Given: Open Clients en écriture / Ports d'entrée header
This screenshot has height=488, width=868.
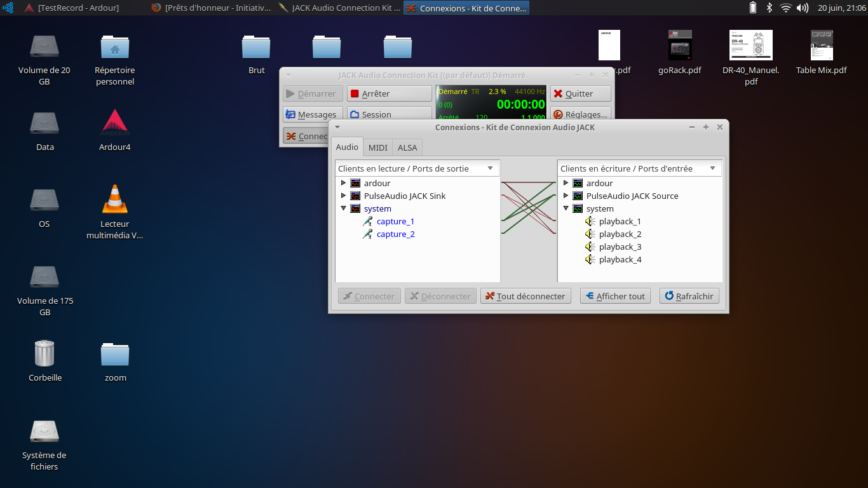Looking at the screenshot, I should coord(640,168).
